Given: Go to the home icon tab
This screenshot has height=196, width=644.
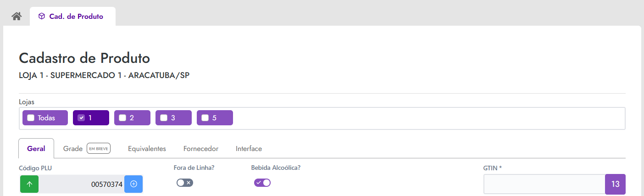Looking at the screenshot, I should pos(17,16).
